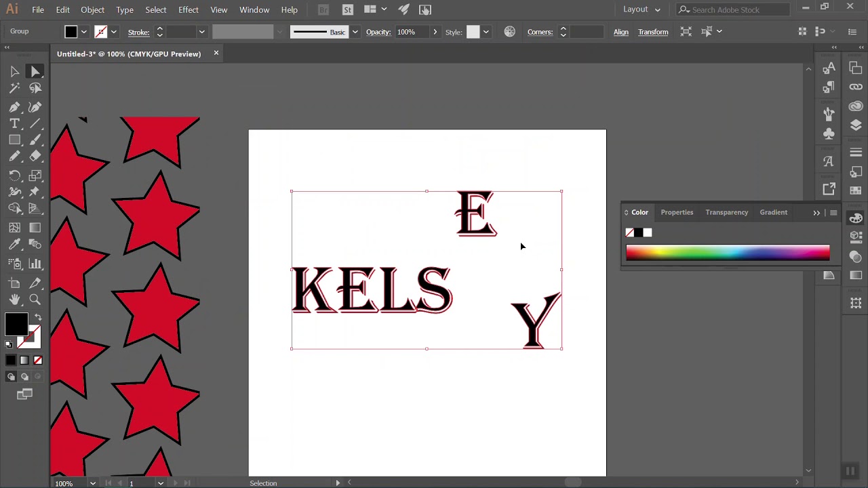The image size is (868, 488).
Task: Open the Stroke panel link
Action: [x=138, y=32]
